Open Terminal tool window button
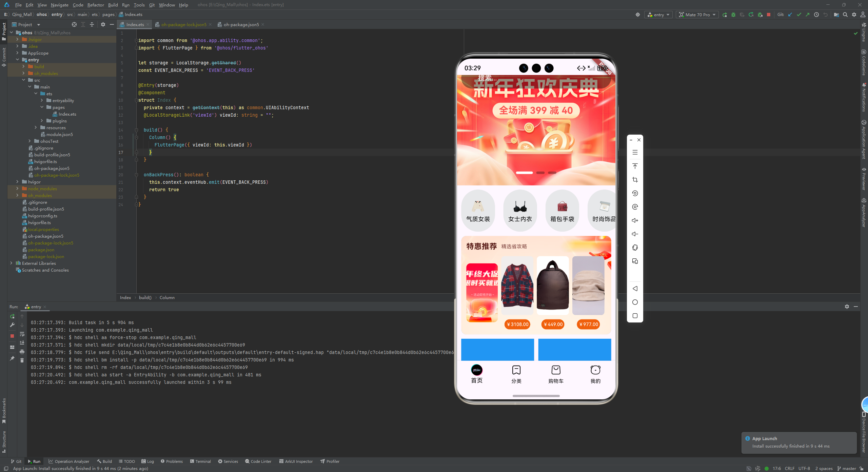Screen dimensions: 868x472 200,461
